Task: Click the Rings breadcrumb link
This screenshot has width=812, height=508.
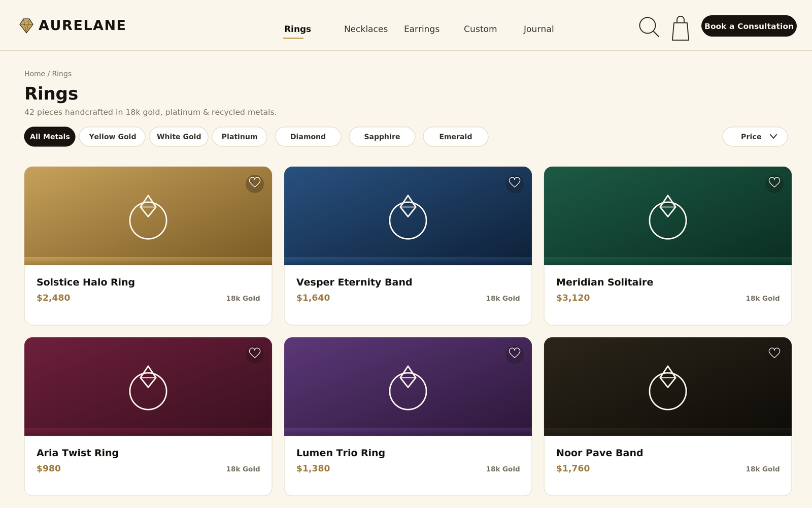Action: tap(62, 74)
